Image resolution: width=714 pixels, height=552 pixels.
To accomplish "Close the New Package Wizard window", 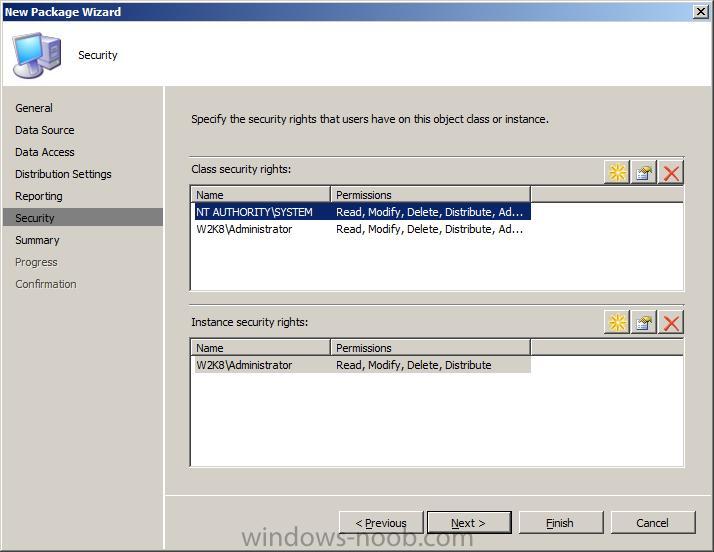I will tap(700, 11).
